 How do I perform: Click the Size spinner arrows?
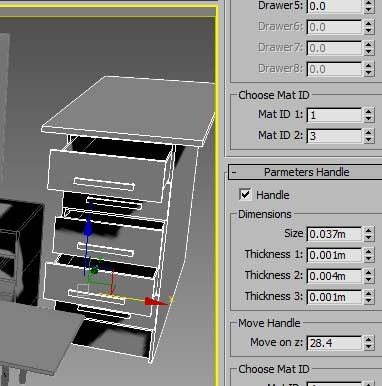click(x=369, y=234)
